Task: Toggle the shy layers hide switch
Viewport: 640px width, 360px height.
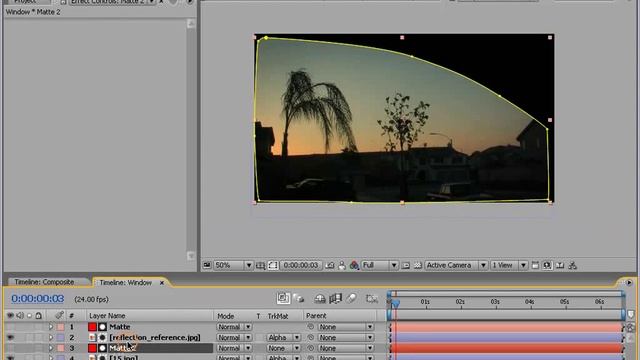Action: click(320, 299)
